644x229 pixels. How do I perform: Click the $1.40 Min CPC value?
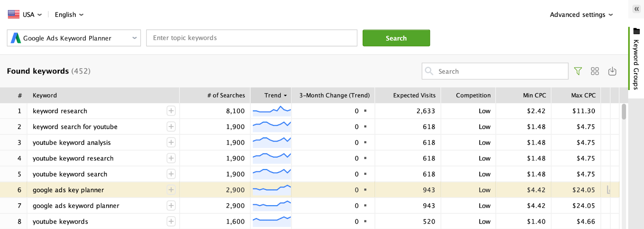pos(536,221)
